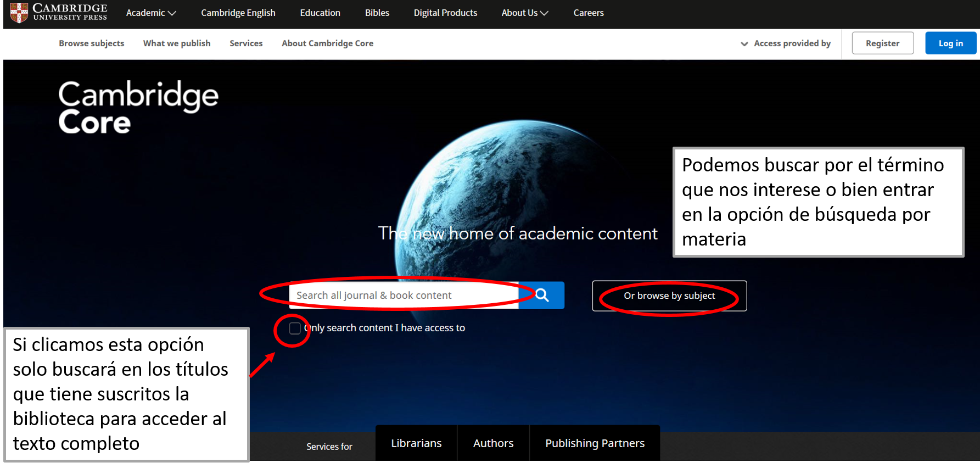The height and width of the screenshot is (468, 980).
Task: Click the blue magnifying glass search button
Action: tap(542, 296)
